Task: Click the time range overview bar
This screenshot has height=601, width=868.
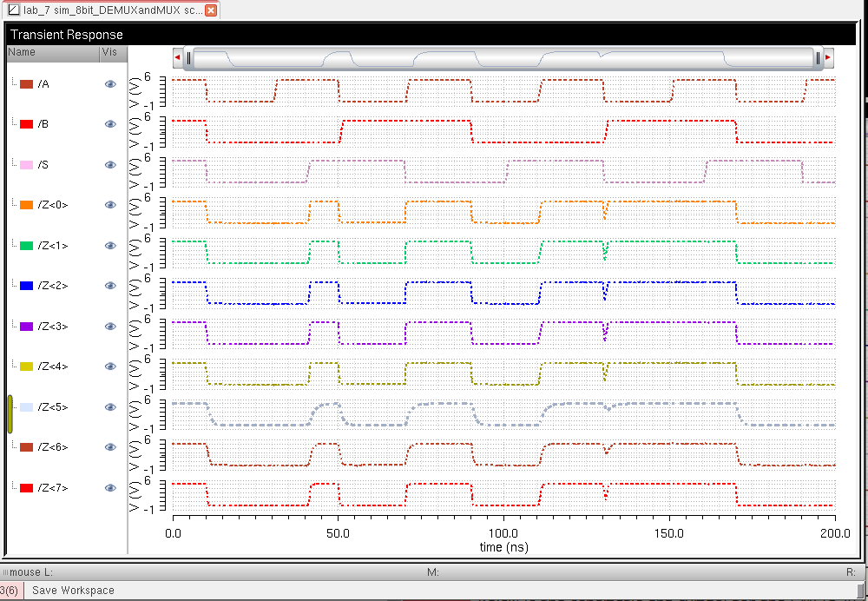Action: pyautogui.click(x=503, y=57)
